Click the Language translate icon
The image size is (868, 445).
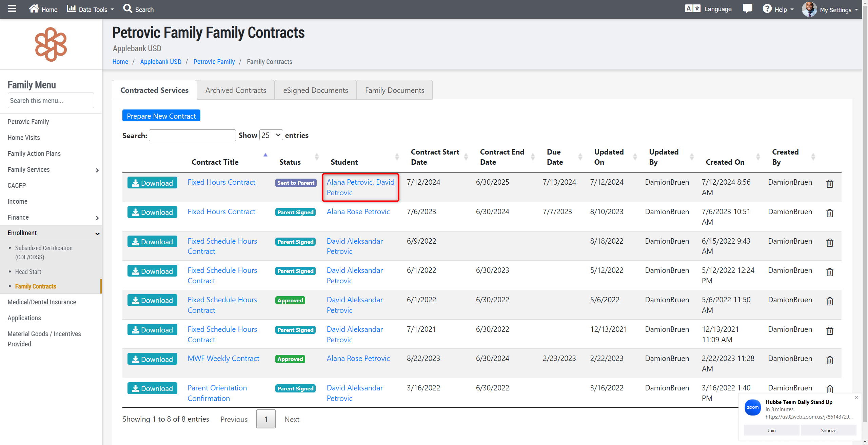coord(693,9)
